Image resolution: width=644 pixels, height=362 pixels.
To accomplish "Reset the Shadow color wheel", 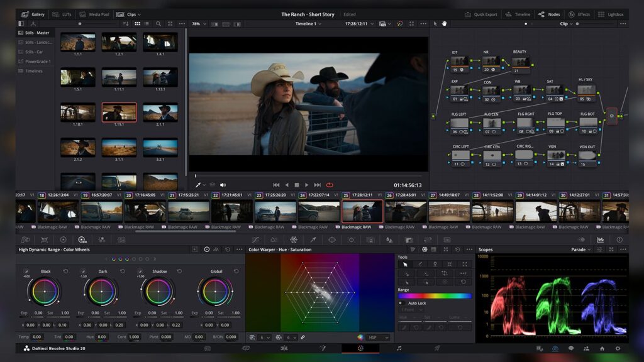I will 179,271.
